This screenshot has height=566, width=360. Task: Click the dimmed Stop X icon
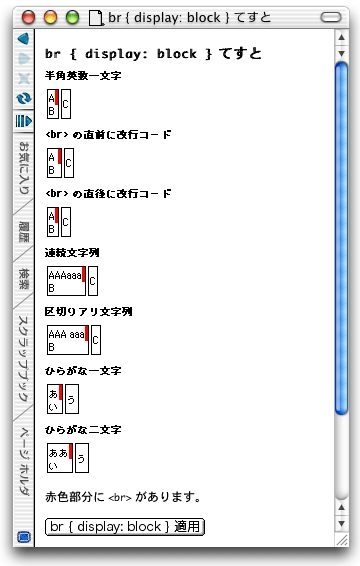click(x=23, y=78)
